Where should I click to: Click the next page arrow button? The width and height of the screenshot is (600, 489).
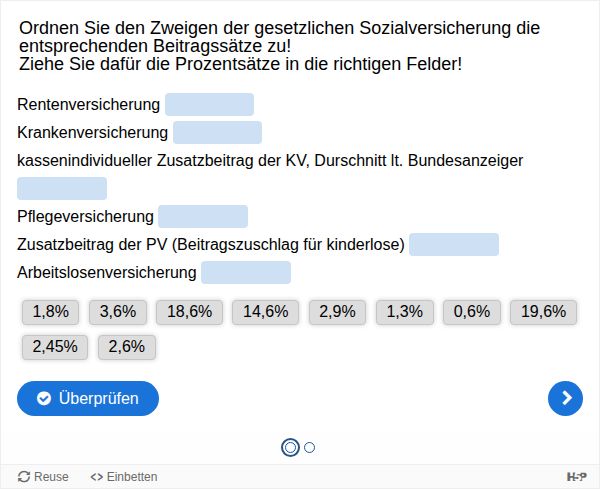[x=566, y=398]
